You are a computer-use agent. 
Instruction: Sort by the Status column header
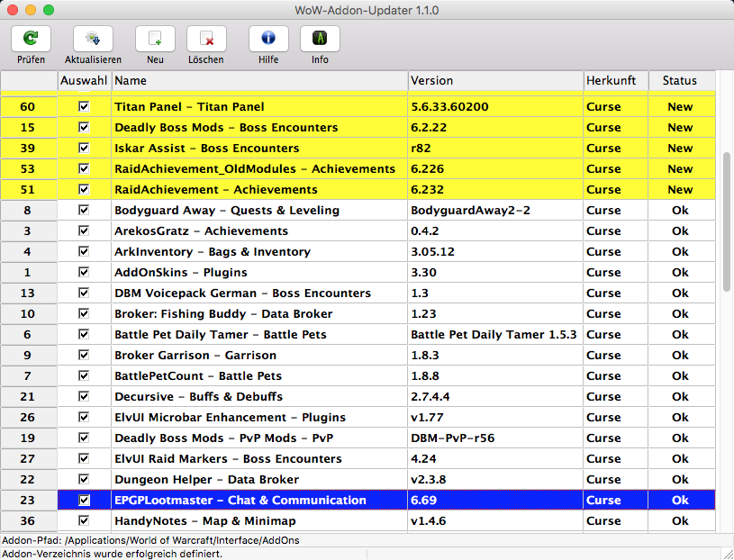pyautogui.click(x=682, y=80)
